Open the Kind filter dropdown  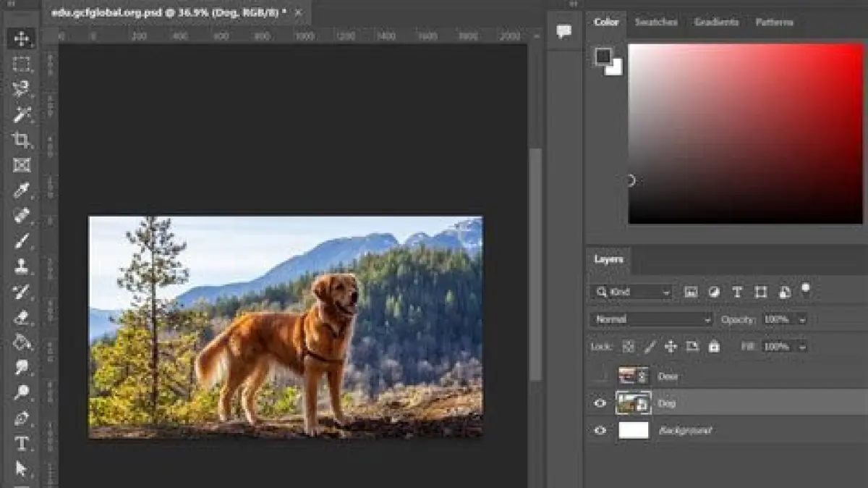click(x=632, y=293)
